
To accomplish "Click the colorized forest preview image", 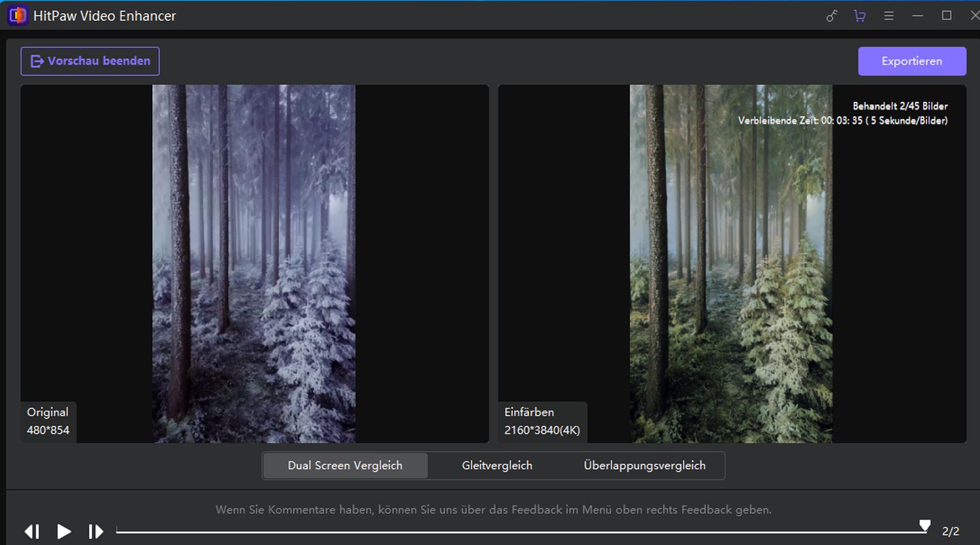I will [730, 261].
